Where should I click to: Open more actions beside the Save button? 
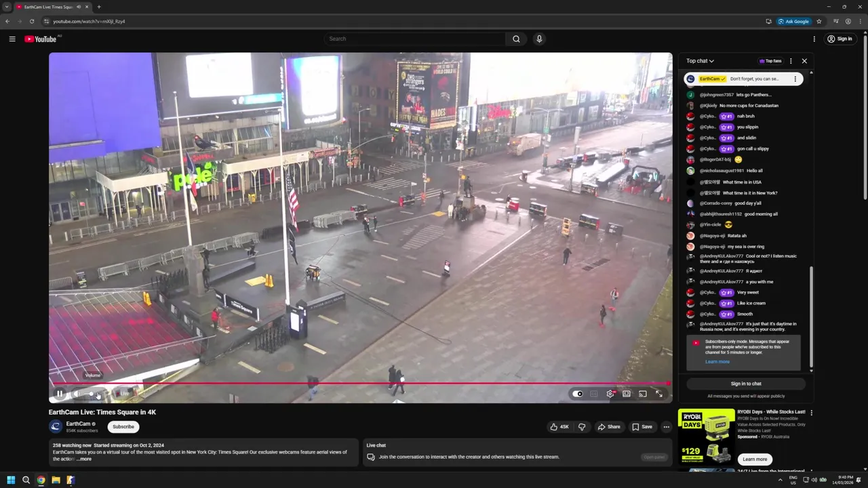(x=667, y=427)
